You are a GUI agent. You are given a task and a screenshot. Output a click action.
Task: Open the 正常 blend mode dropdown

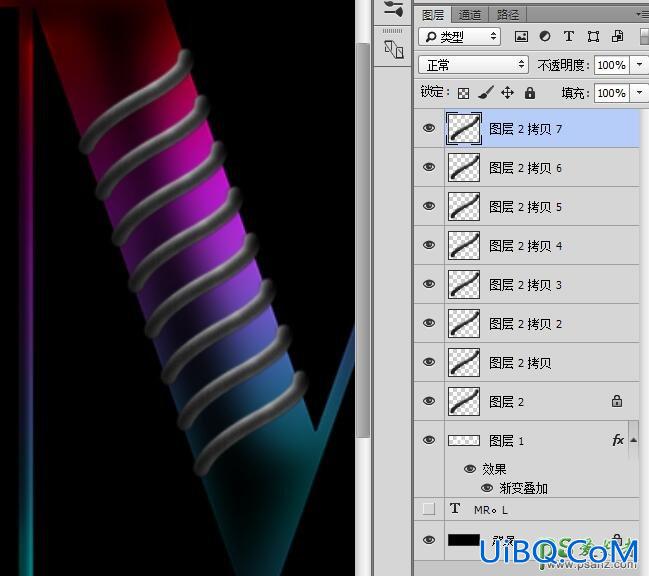coord(474,65)
